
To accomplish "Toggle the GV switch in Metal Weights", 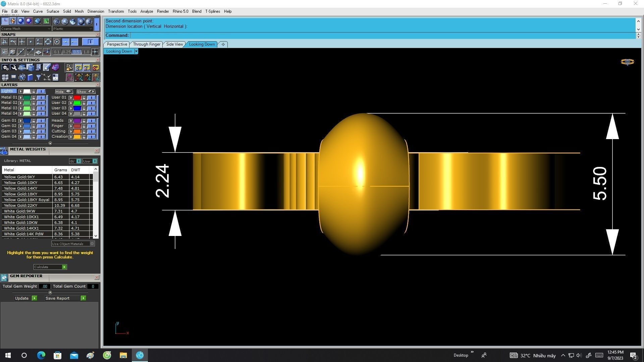I will click(x=78, y=161).
